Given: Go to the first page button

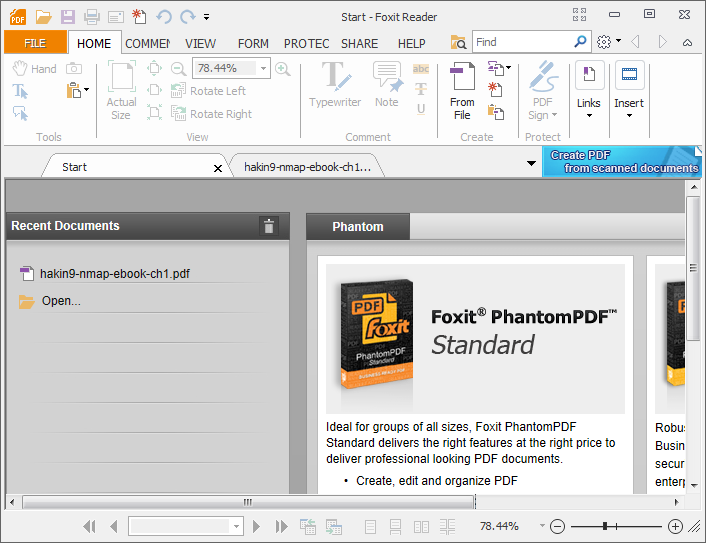Looking at the screenshot, I should click(x=89, y=526).
